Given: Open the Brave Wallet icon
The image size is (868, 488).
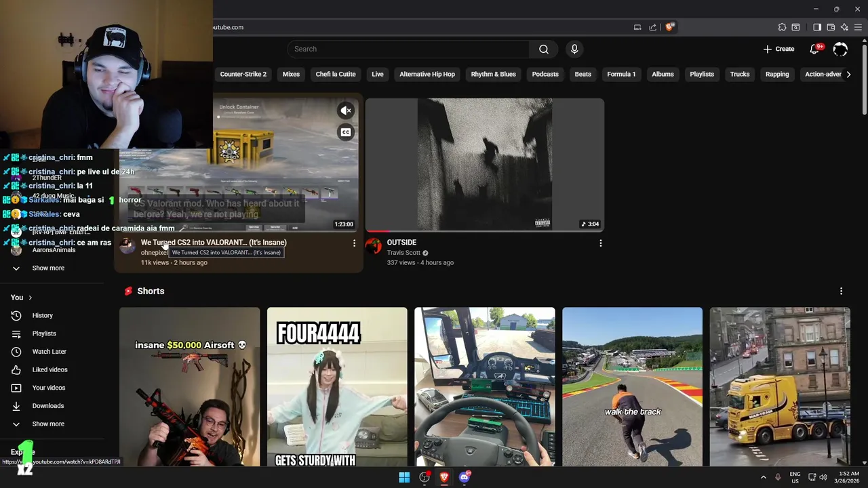Looking at the screenshot, I should click(831, 27).
